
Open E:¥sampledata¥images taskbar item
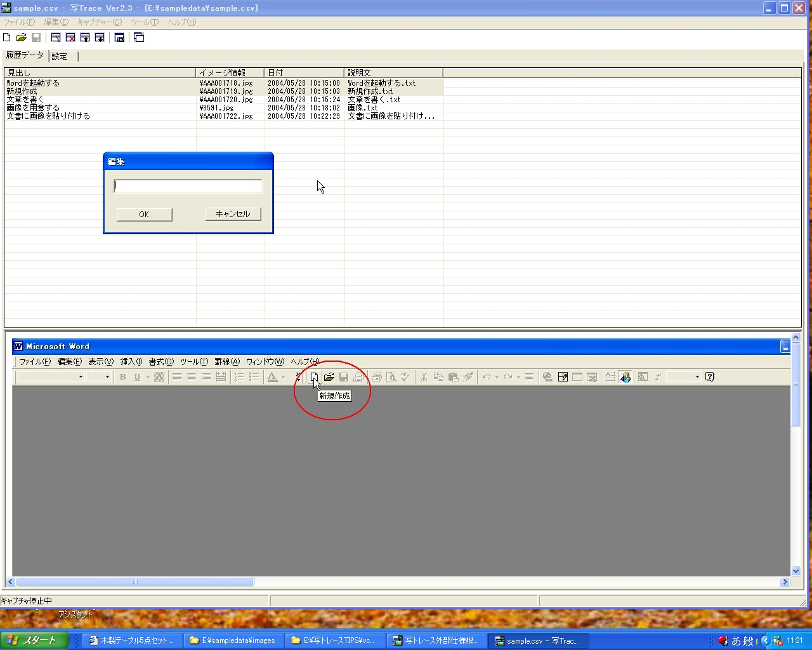pos(234,640)
